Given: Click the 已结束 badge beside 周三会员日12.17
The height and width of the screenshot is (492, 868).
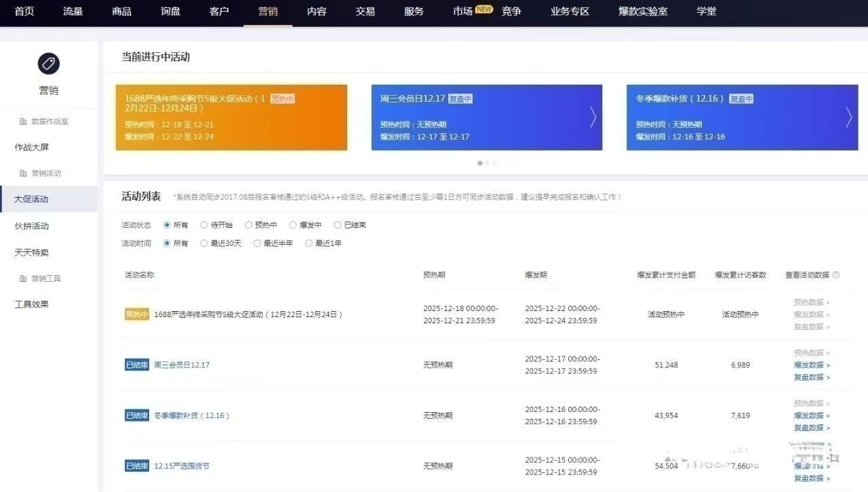Looking at the screenshot, I should click(136, 365).
